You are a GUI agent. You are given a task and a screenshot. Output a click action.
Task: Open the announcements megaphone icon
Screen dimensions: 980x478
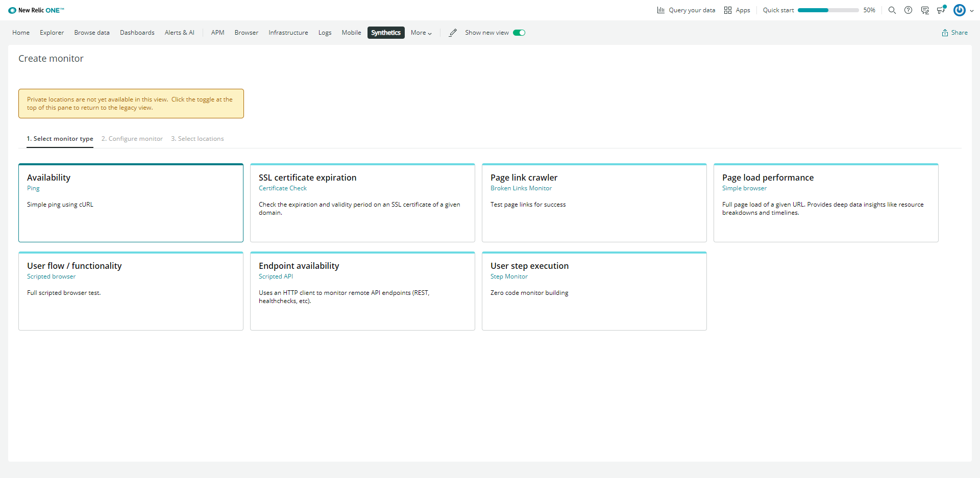tap(941, 10)
